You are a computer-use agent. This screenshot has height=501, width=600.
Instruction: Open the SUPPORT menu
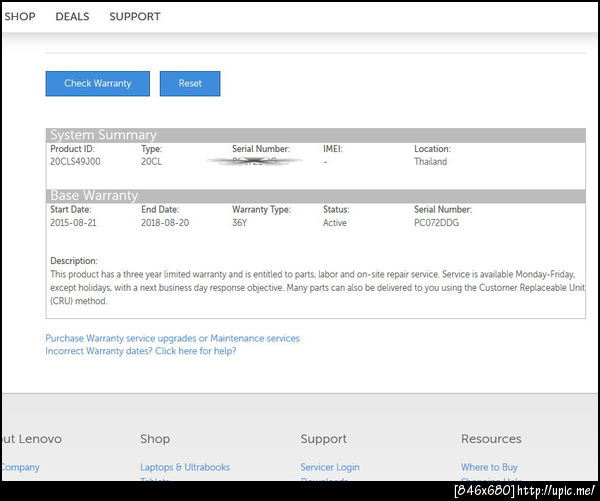(x=135, y=16)
